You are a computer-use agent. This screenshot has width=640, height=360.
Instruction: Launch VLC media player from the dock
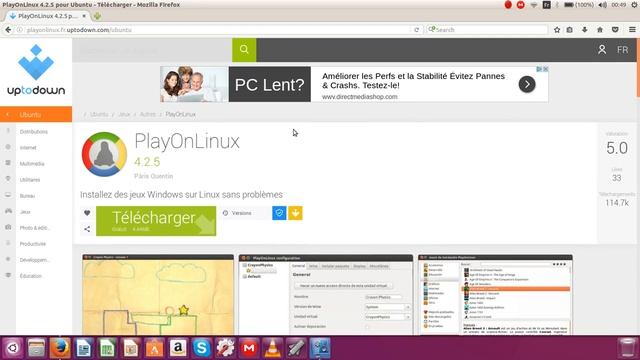tap(273, 348)
